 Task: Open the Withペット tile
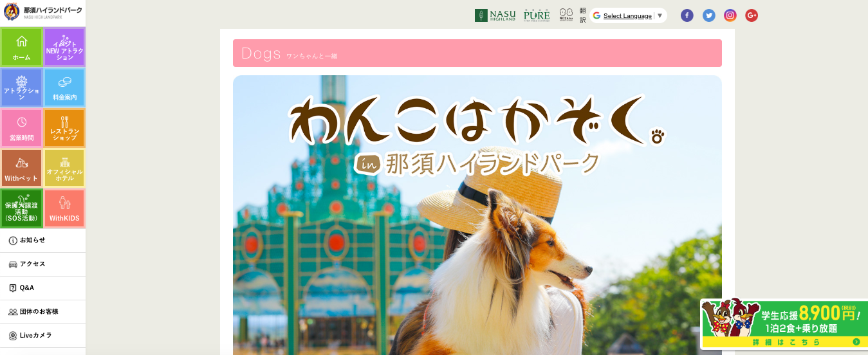point(21,168)
